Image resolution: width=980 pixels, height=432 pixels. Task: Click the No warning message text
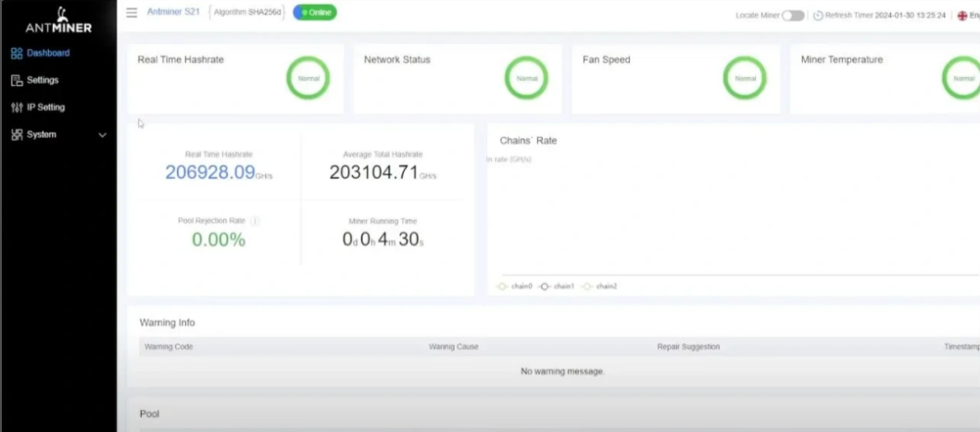pos(562,372)
